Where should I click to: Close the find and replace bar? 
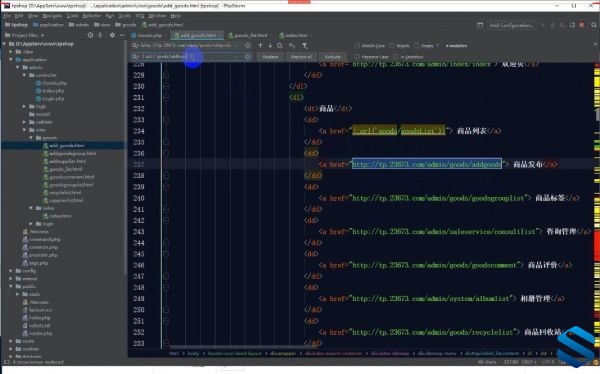(x=595, y=44)
